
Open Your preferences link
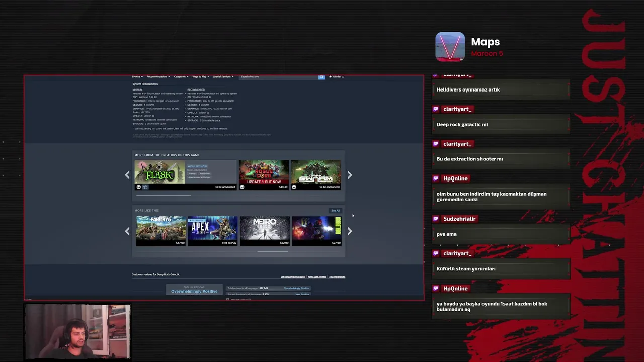pyautogui.click(x=337, y=277)
